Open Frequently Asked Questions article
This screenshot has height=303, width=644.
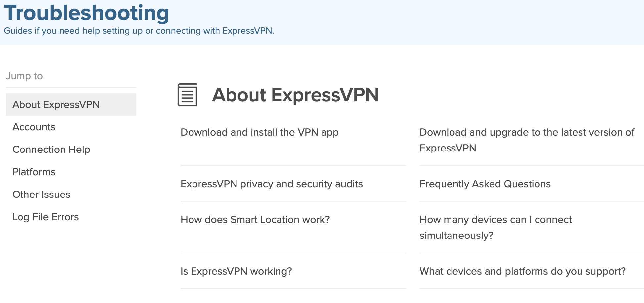pyautogui.click(x=485, y=184)
